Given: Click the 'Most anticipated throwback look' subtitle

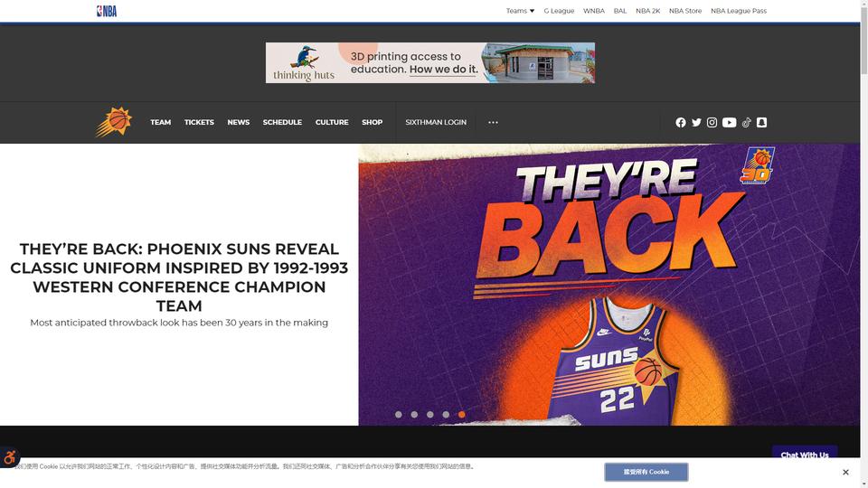Looking at the screenshot, I should click(179, 323).
